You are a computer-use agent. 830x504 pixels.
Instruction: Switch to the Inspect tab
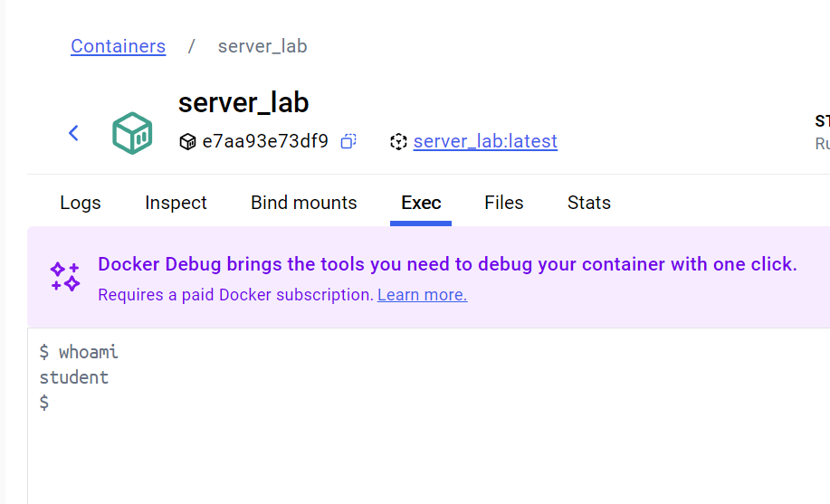point(176,203)
